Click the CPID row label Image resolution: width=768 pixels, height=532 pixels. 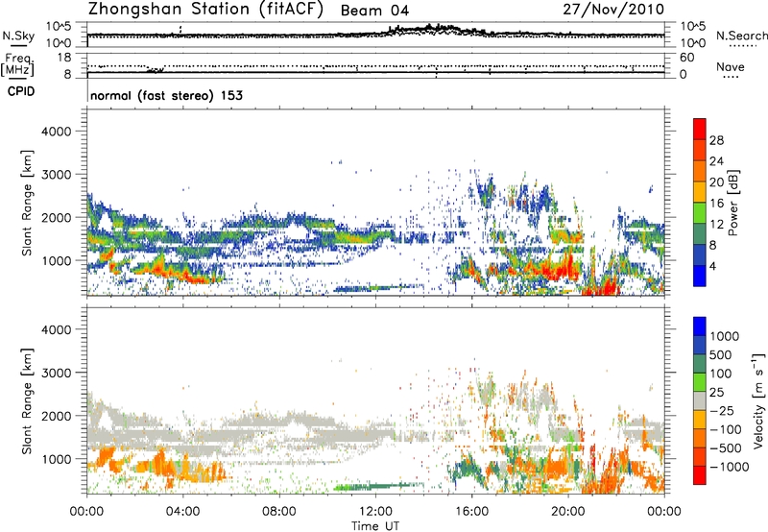(21, 91)
